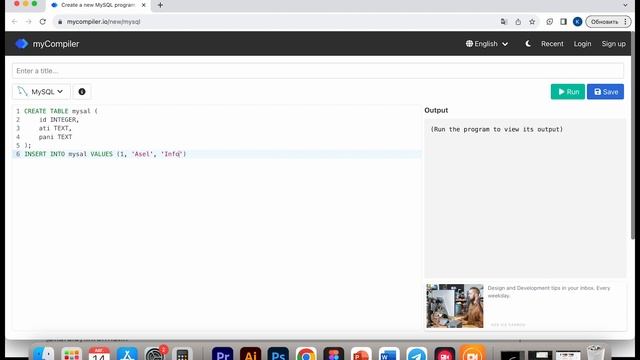640x360 pixels.
Task: Open the Chrome three-dot menu
Action: (625, 22)
